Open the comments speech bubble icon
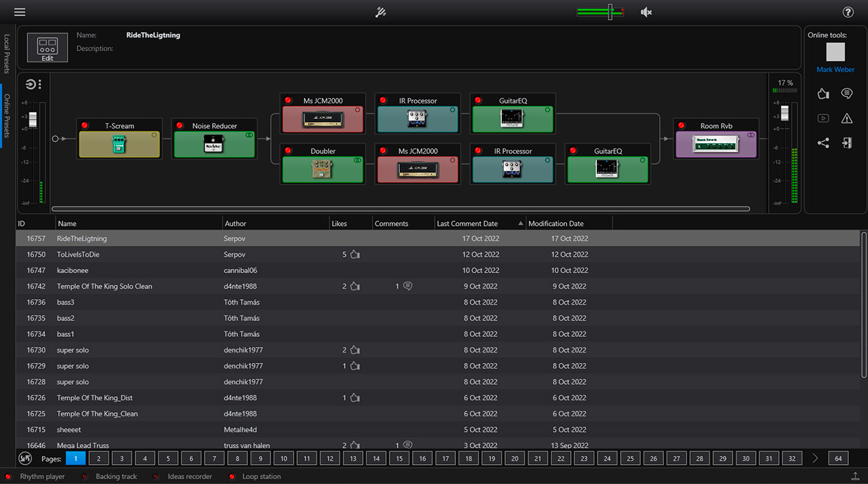The width and height of the screenshot is (868, 484). coord(847,94)
